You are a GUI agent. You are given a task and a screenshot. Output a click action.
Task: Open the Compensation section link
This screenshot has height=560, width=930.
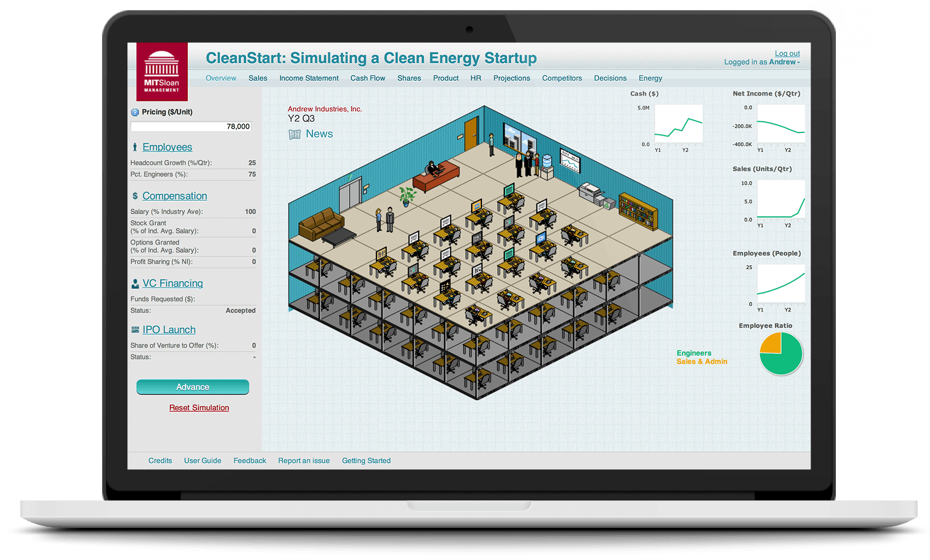coord(175,196)
